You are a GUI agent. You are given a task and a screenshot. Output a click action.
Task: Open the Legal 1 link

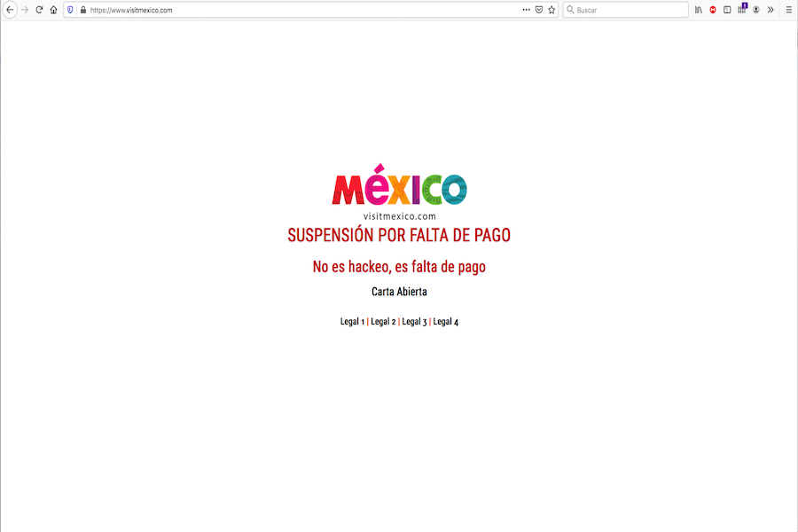click(x=352, y=322)
